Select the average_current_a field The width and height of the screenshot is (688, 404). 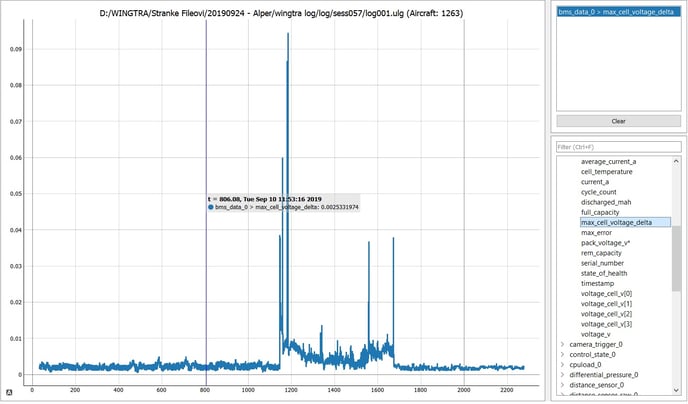pos(608,161)
